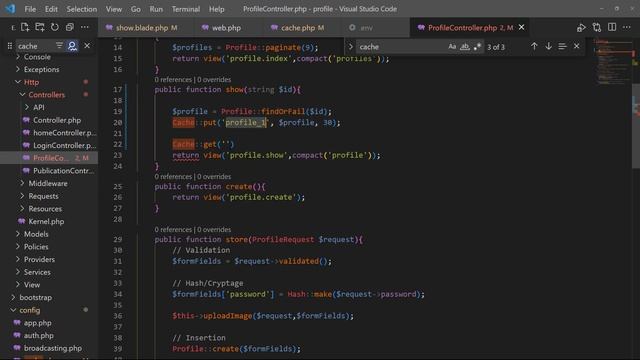Open the Go menu
The height and width of the screenshot is (360, 640).
(136, 9)
